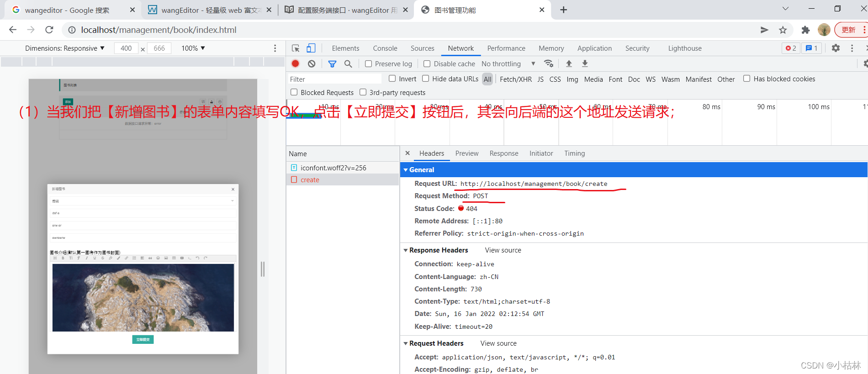The image size is (868, 374).
Task: View site information icon
Action: coord(72,30)
